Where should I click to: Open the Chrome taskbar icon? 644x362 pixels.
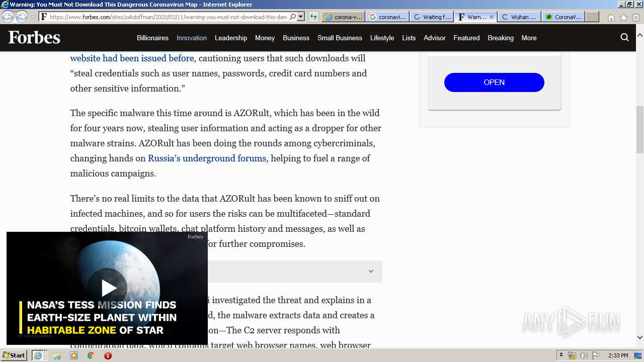click(x=91, y=355)
